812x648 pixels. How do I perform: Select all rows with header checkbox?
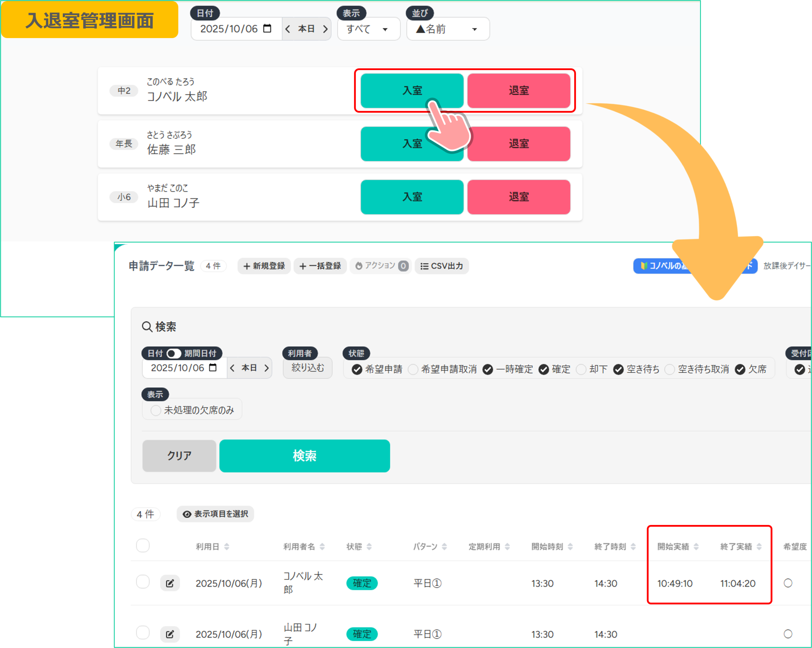click(143, 545)
